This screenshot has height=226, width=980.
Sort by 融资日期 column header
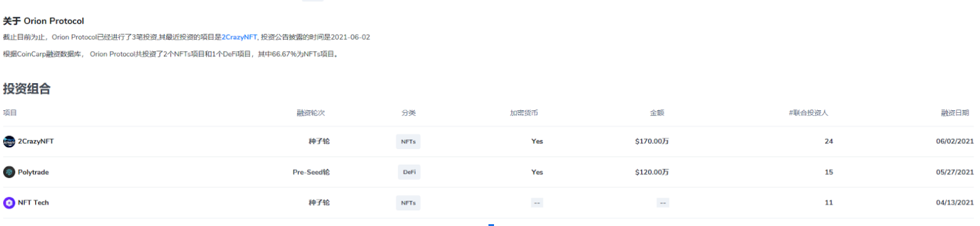[x=955, y=113]
